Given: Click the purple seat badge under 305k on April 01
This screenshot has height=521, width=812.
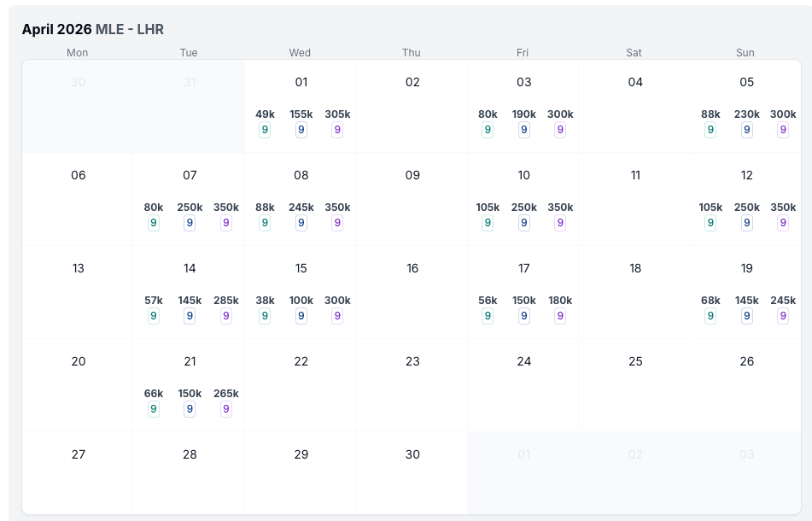Looking at the screenshot, I should click(337, 130).
